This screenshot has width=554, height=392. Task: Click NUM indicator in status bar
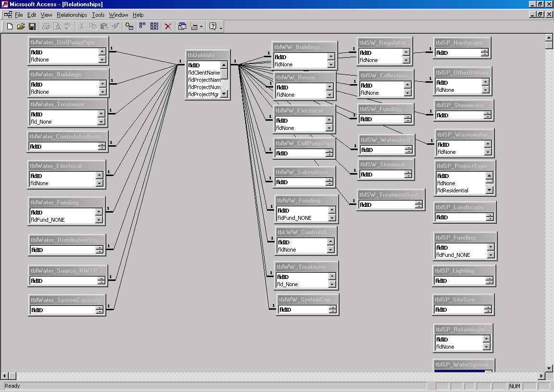pos(515,386)
